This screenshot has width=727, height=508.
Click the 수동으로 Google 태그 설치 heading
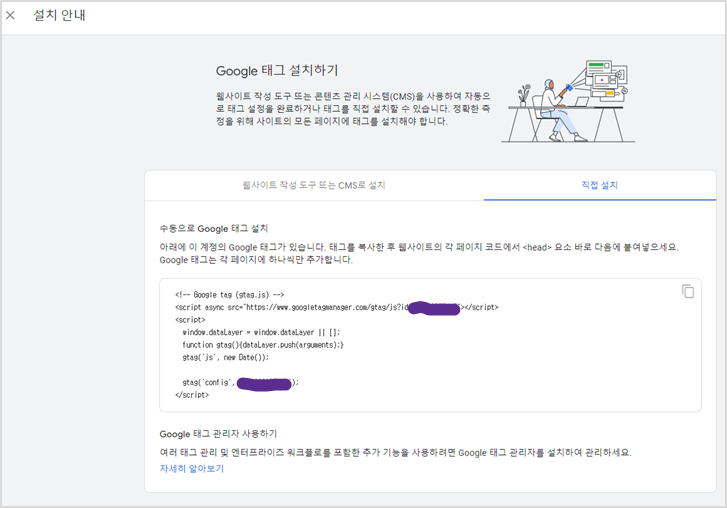point(214,229)
